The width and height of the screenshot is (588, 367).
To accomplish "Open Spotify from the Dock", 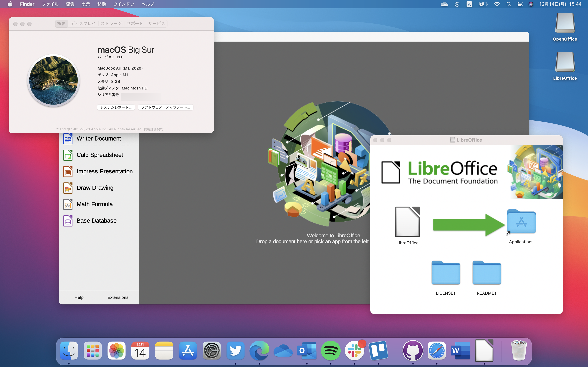I will pos(331,351).
